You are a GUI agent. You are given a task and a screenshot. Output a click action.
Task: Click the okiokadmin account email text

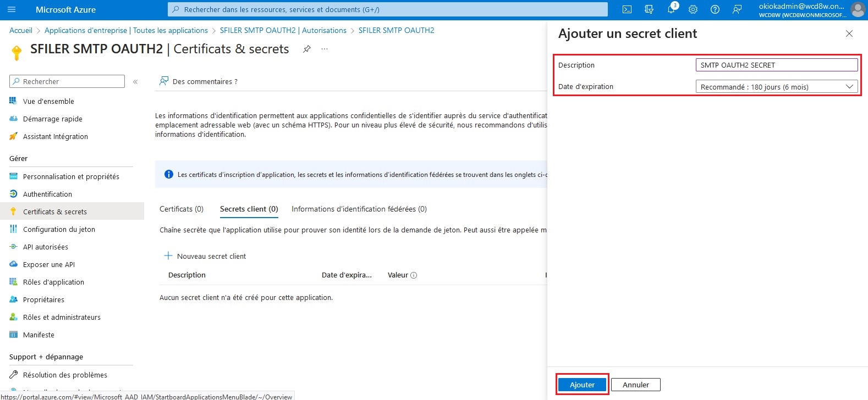click(x=801, y=6)
